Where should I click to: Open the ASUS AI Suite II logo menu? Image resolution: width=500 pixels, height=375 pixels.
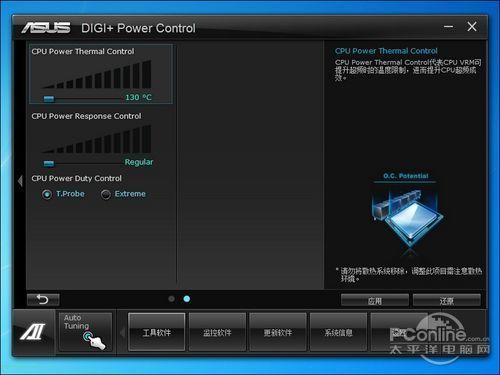pos(33,332)
